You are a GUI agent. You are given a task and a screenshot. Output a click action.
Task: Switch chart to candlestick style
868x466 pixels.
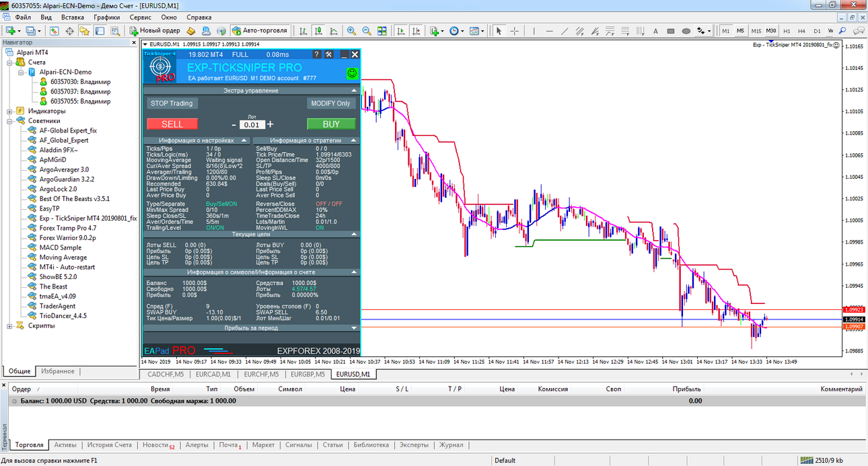pyautogui.click(x=318, y=31)
